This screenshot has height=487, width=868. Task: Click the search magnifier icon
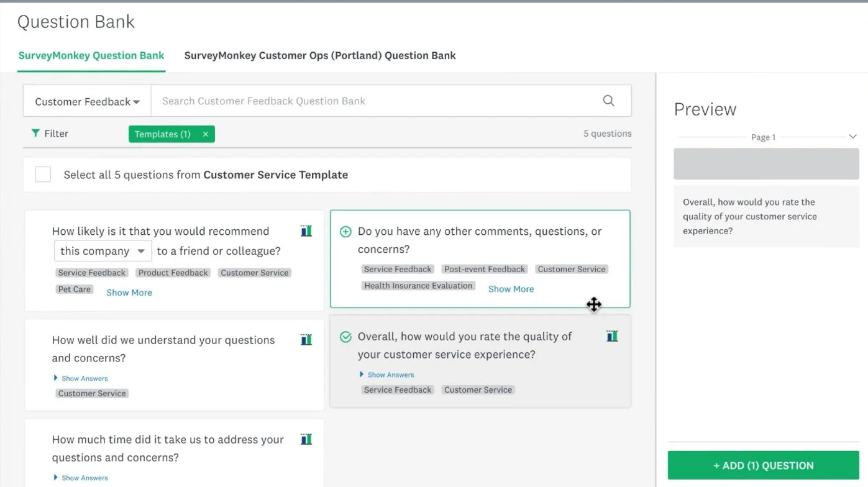click(608, 101)
